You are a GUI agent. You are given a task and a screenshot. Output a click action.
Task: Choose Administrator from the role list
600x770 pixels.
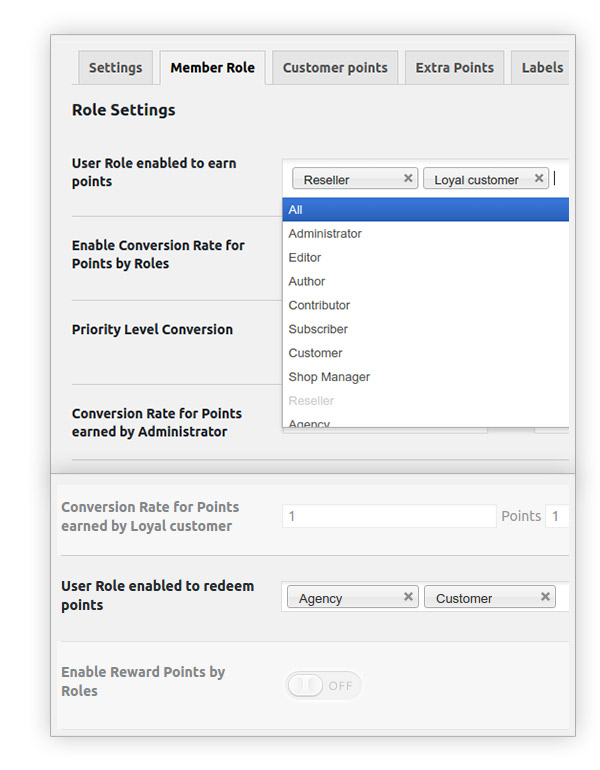(x=426, y=234)
